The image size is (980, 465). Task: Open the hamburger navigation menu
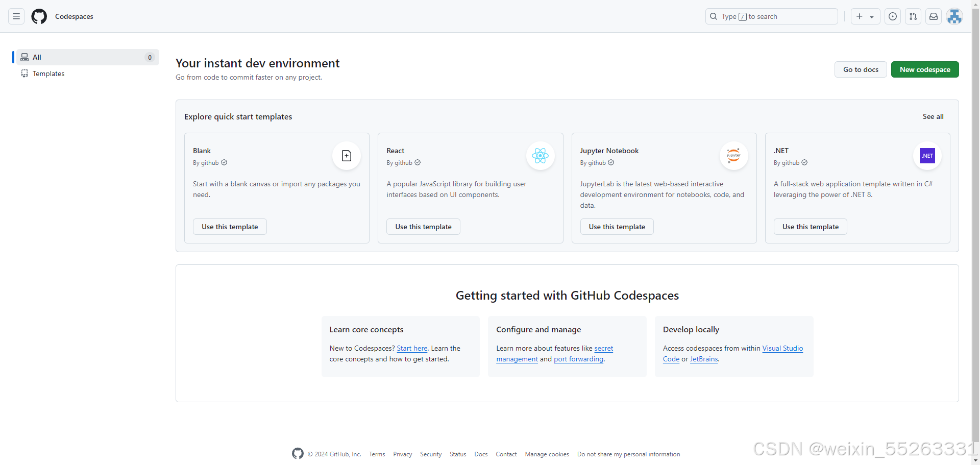[x=16, y=16]
